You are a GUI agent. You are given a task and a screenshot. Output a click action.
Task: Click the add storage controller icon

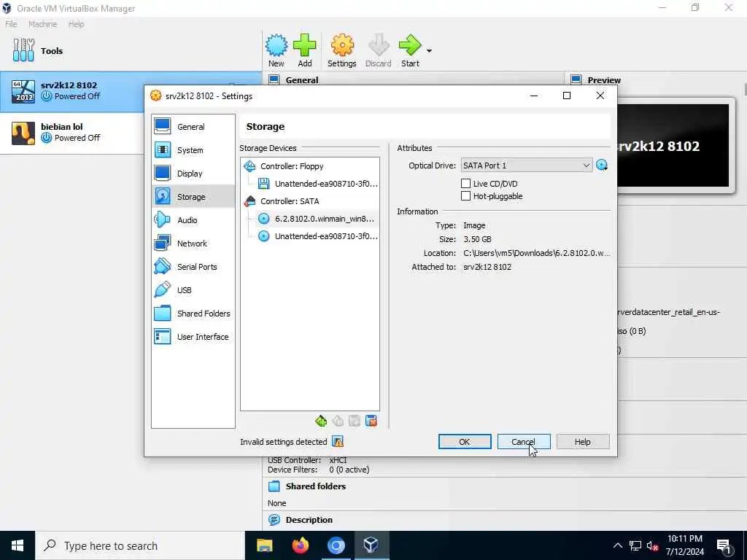(321, 421)
